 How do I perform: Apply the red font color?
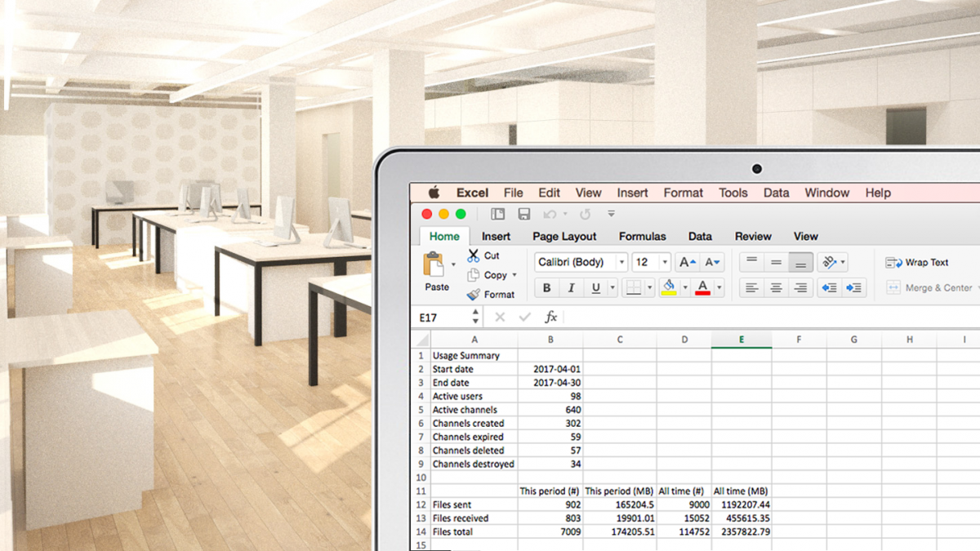coord(702,288)
